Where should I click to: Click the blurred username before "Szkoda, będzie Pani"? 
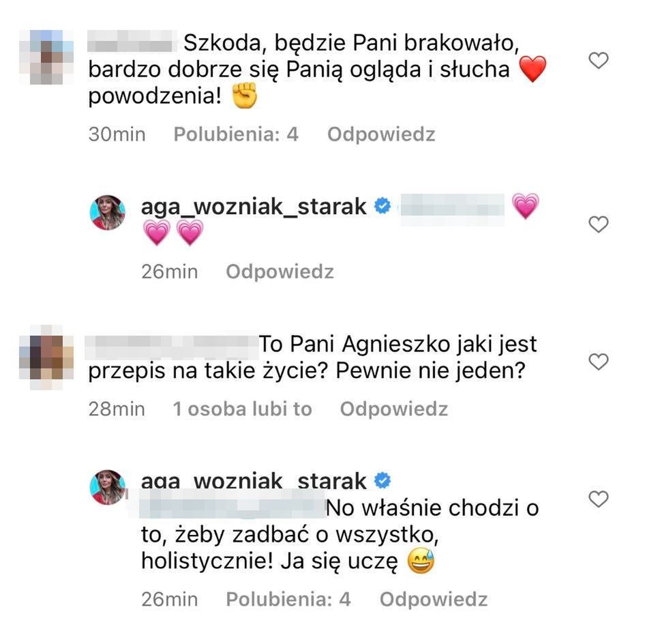[132, 41]
